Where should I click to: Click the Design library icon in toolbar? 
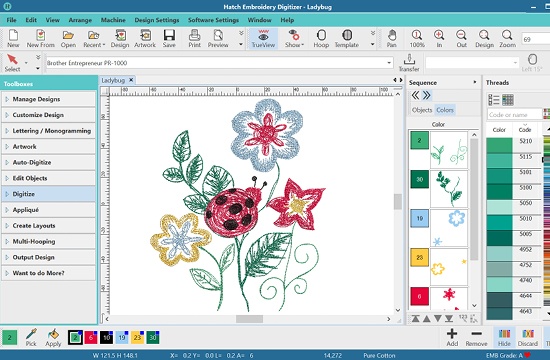coord(120,38)
